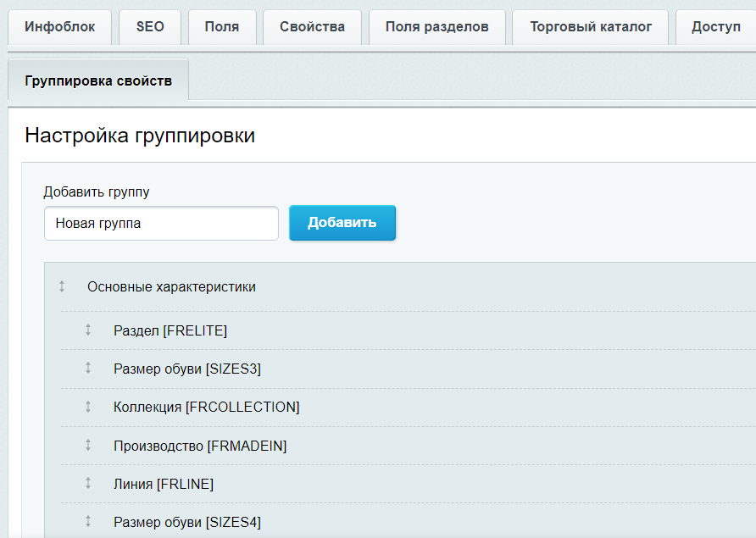Click drag handle next to Линия [FRLINE]
The image size is (756, 538).
(87, 484)
